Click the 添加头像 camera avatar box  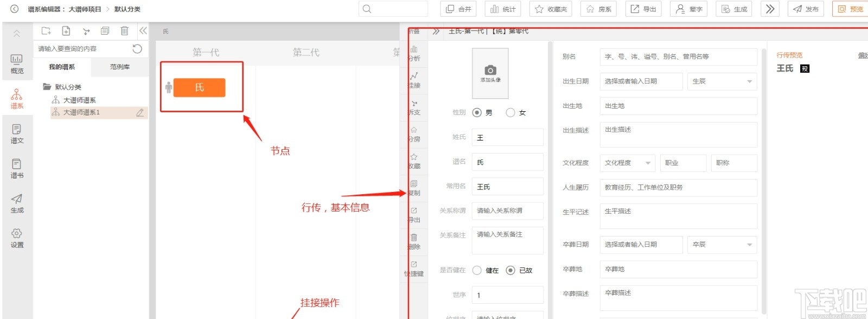tap(490, 73)
